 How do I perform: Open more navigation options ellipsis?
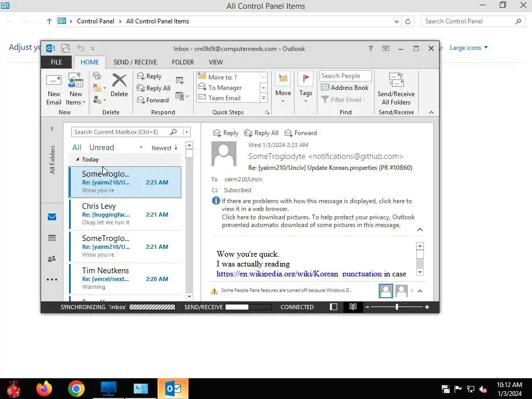click(x=52, y=280)
